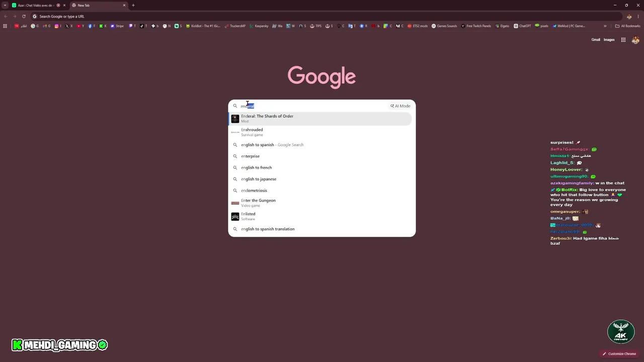Open the Twitch bookmark labeled T

point(132,26)
